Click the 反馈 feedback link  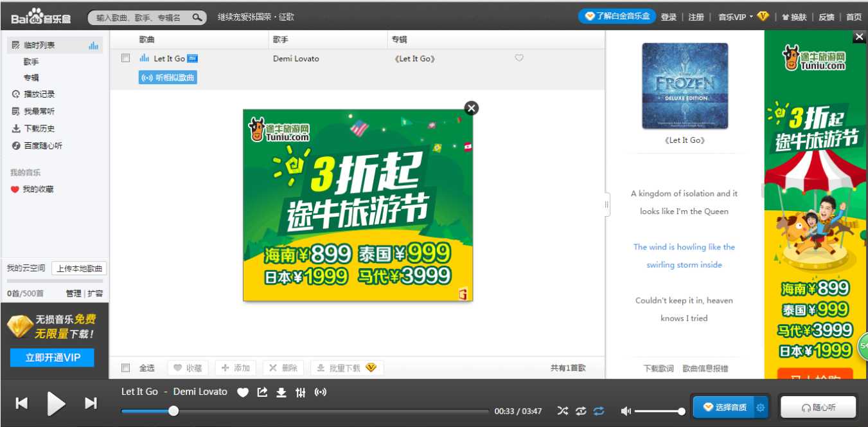click(826, 17)
